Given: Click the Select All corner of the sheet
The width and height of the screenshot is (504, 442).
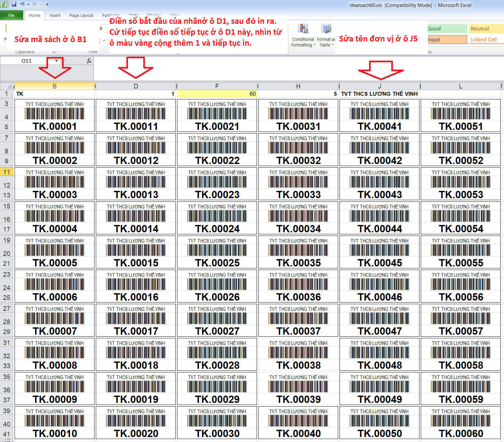Looking at the screenshot, I should point(7,86).
